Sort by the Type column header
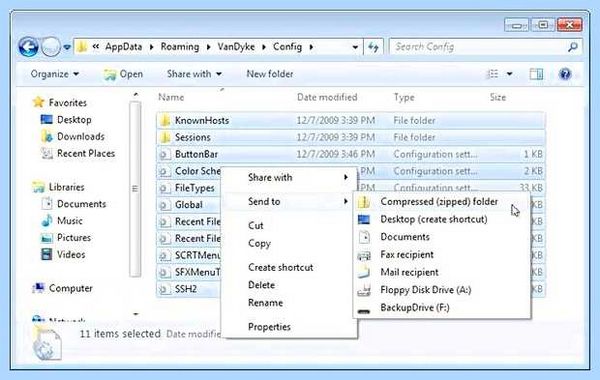The width and height of the screenshot is (600, 380). coord(404,98)
